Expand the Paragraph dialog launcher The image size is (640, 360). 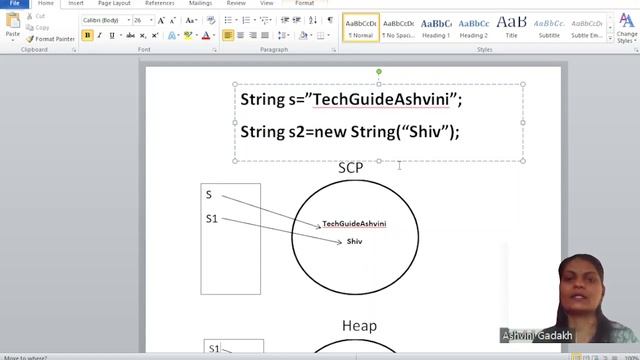(x=333, y=50)
